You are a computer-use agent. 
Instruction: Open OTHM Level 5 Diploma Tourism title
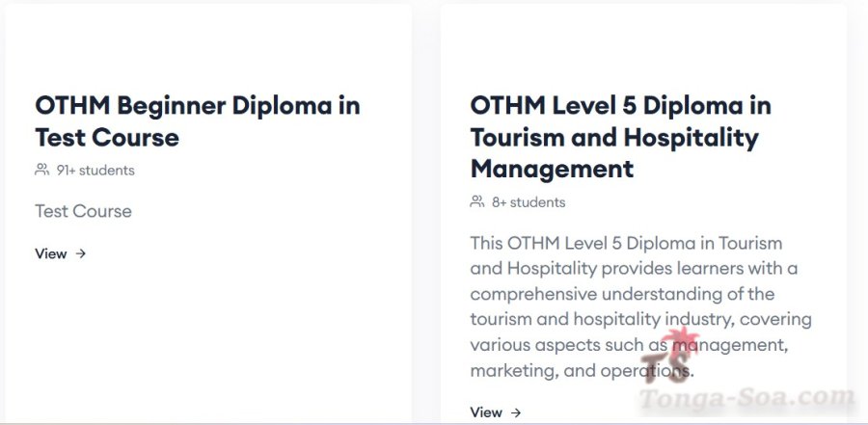[620, 137]
